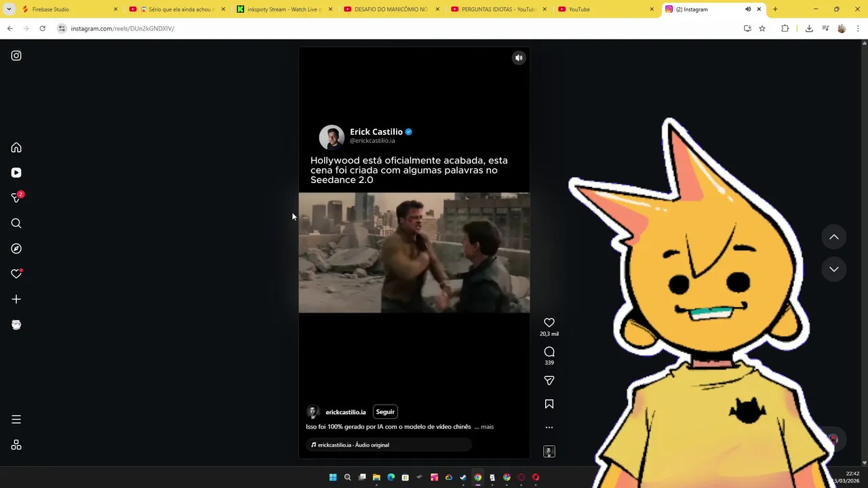Open the audio thumbnail beside the reel

tap(549, 451)
